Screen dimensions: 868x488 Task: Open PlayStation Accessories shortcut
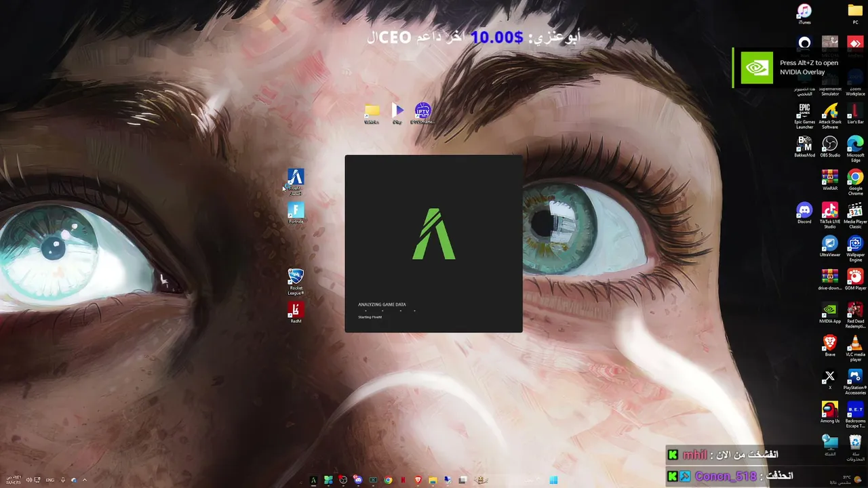pos(855,382)
